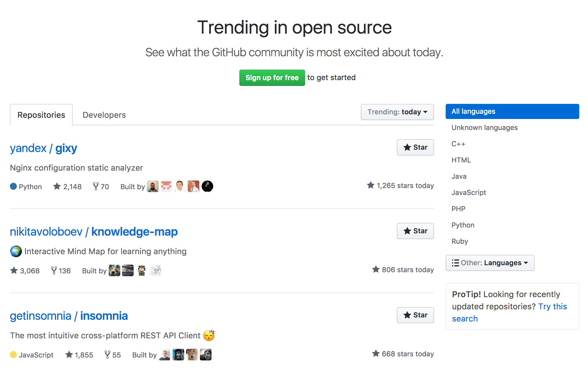Image resolution: width=588 pixels, height=372 pixels.
Task: Open the cartoon man contributor avatar on gixy
Action: point(180,186)
